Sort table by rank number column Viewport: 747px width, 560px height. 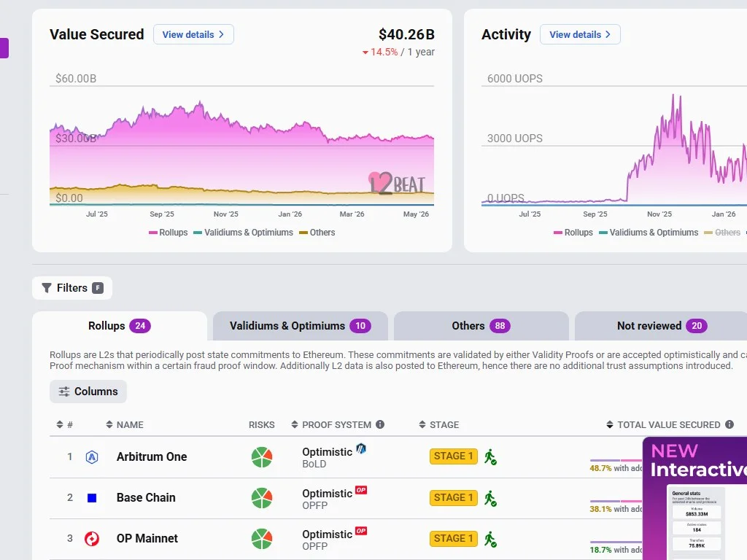64,425
